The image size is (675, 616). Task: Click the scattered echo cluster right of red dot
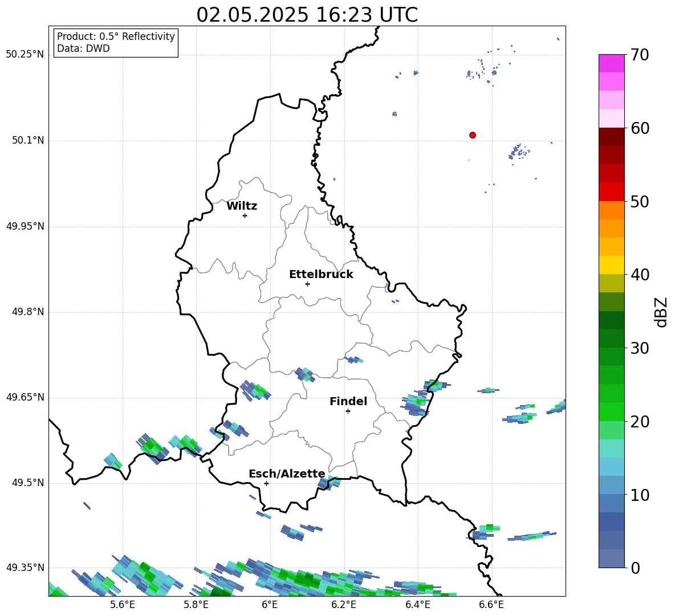click(519, 152)
